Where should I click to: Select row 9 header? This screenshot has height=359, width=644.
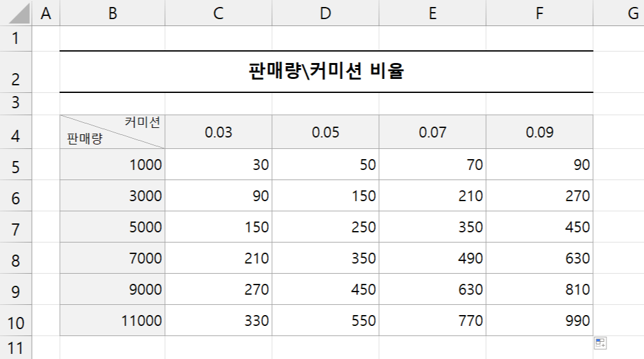tap(16, 289)
